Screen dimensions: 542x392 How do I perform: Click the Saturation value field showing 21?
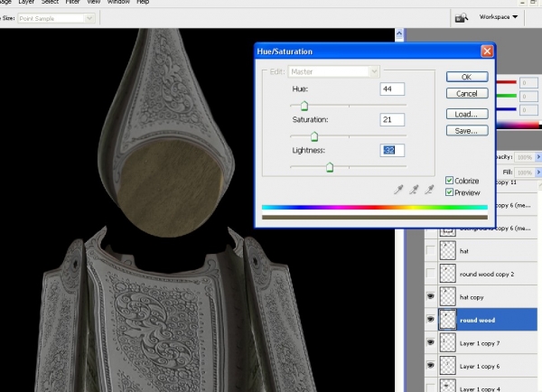tap(392, 119)
